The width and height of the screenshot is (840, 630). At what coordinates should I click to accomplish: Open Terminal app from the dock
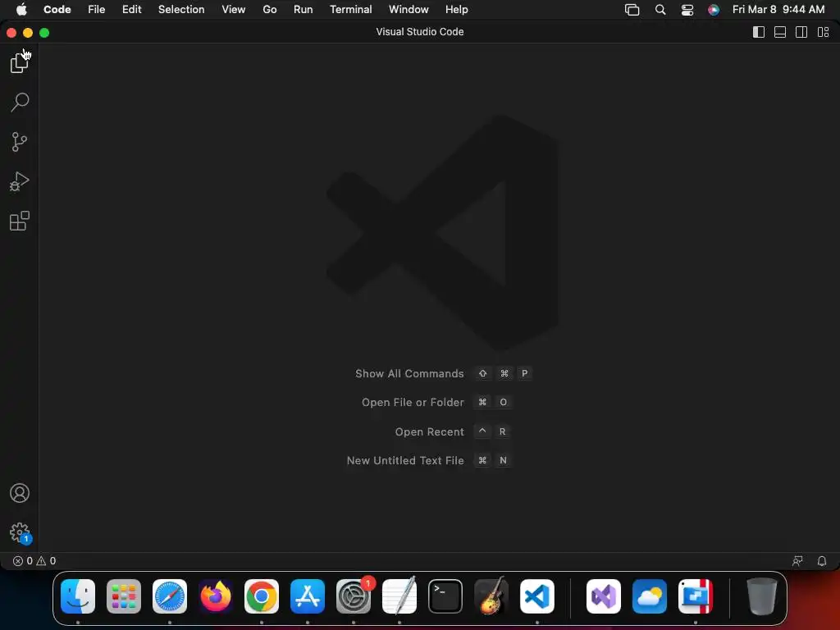pyautogui.click(x=445, y=596)
